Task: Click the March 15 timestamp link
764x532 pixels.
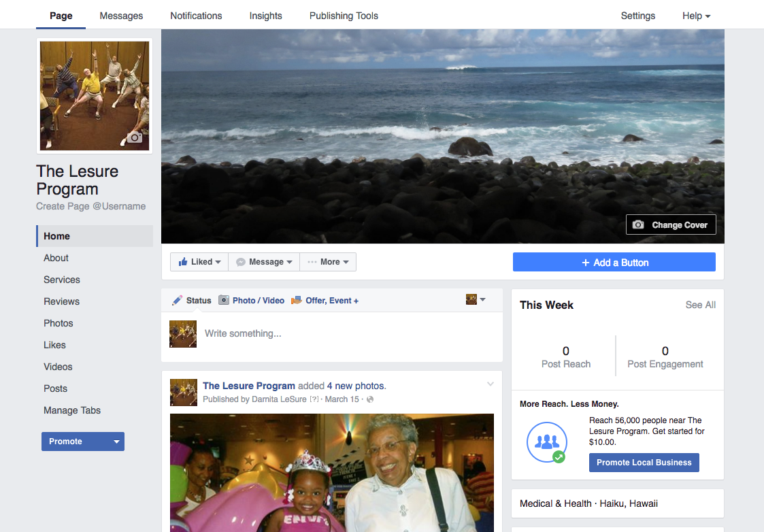Action: (342, 399)
